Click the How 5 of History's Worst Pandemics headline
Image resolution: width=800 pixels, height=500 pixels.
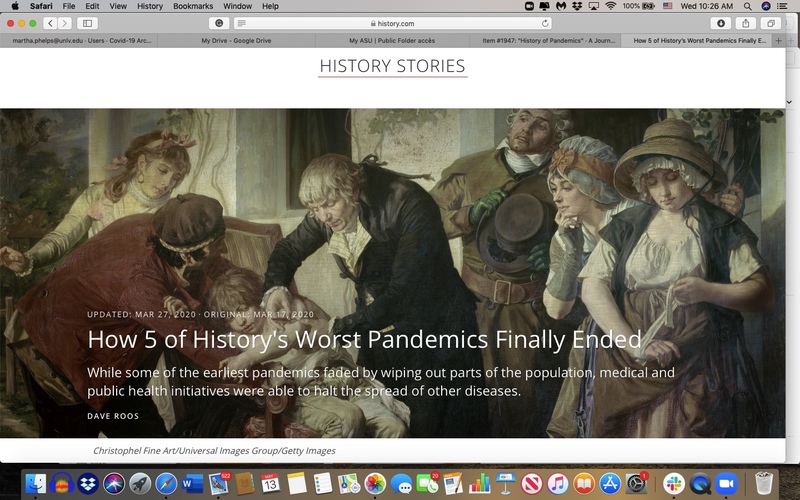click(364, 339)
